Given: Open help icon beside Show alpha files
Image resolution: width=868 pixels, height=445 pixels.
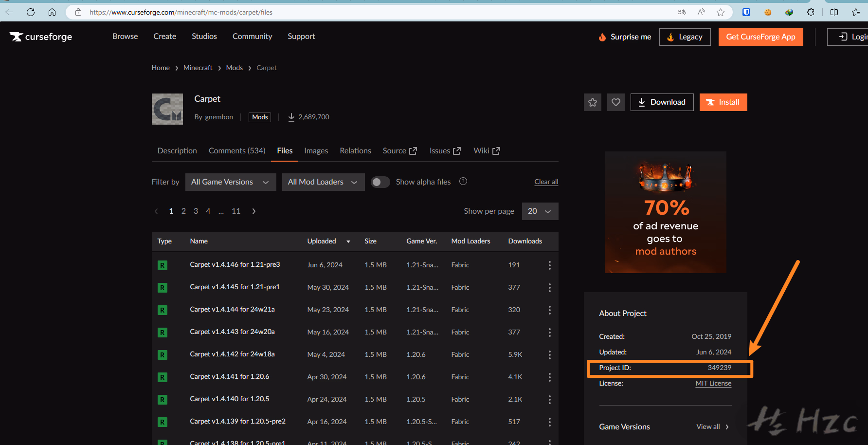Looking at the screenshot, I should [463, 181].
